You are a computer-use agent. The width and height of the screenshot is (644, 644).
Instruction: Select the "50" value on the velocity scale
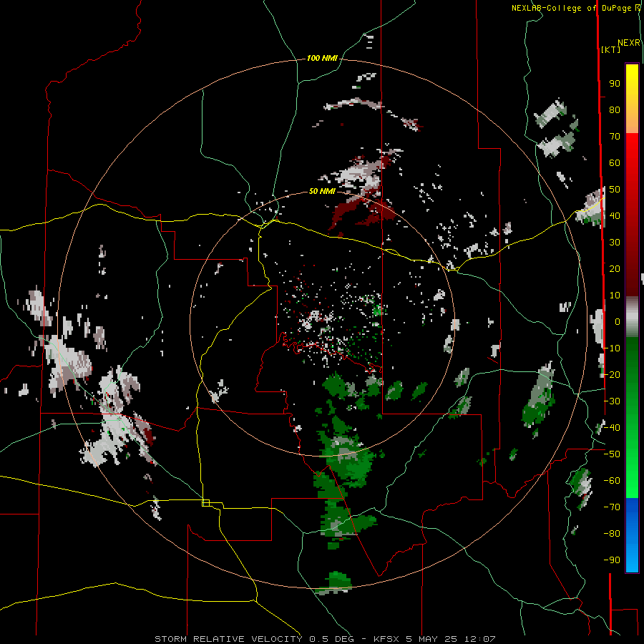click(x=615, y=190)
